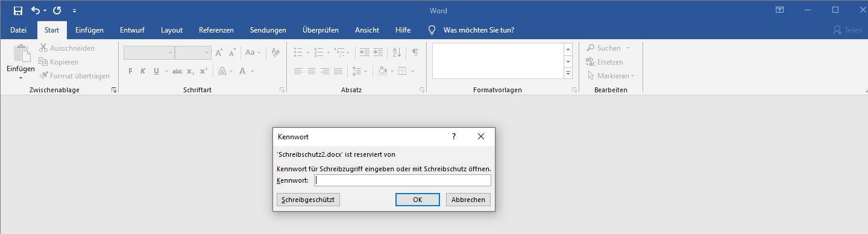Click Ausschneiden scissors command
The width and height of the screenshot is (868, 234).
click(67, 48)
